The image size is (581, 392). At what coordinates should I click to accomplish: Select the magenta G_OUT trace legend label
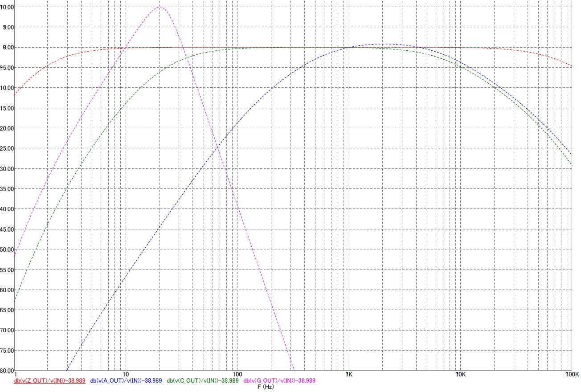[279, 381]
